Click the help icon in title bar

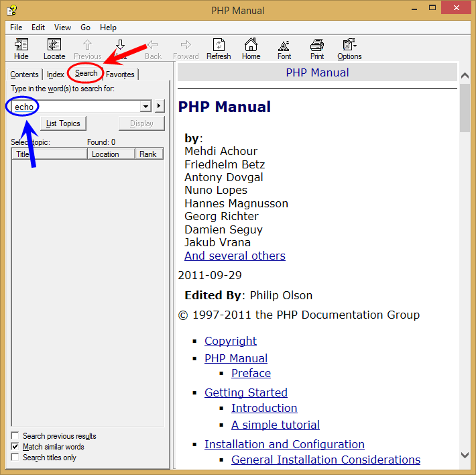12,10
